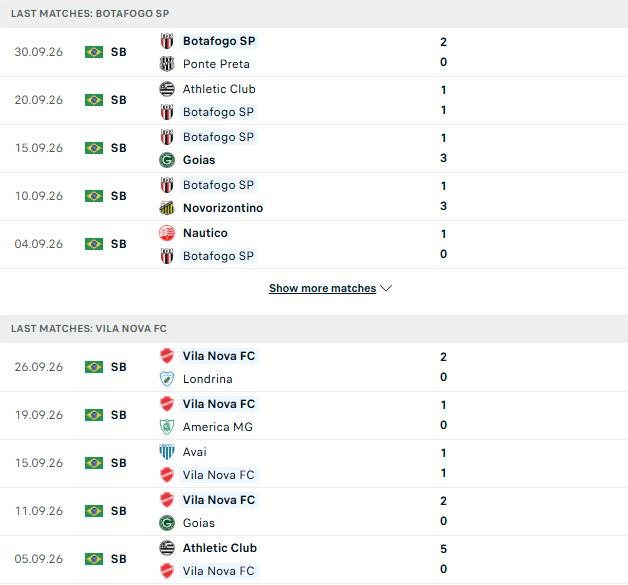
Task: Select the Avai team name
Action: tap(195, 452)
